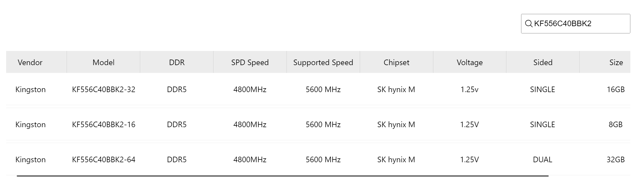Click the DUAL sided cell

point(542,160)
